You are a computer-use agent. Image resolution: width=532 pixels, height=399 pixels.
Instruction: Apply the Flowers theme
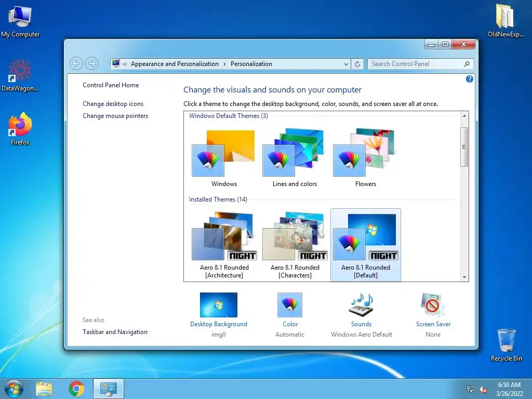(x=365, y=158)
